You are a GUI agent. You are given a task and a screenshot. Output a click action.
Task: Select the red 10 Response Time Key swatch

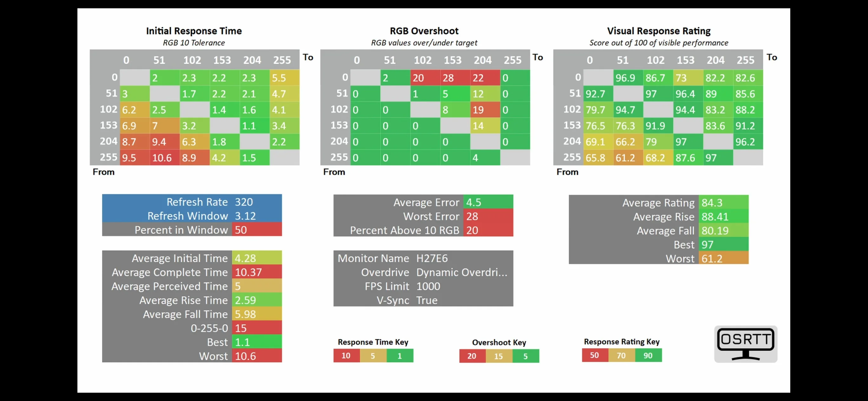(346, 356)
